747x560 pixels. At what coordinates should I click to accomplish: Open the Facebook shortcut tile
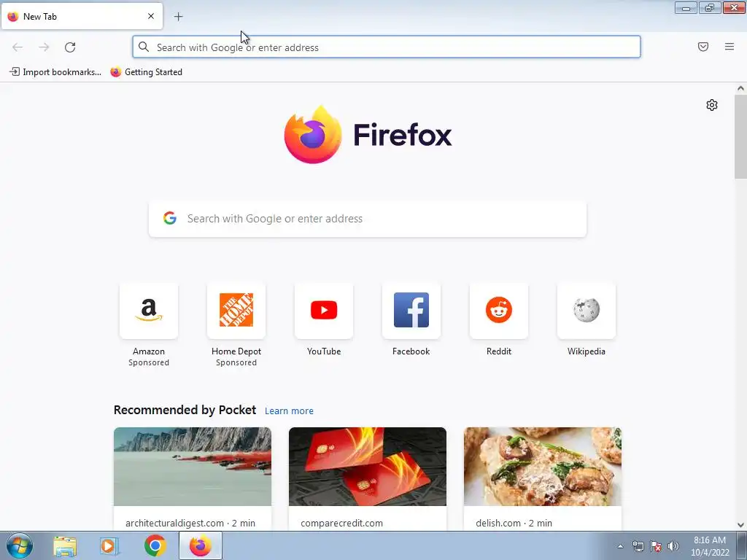click(x=411, y=311)
